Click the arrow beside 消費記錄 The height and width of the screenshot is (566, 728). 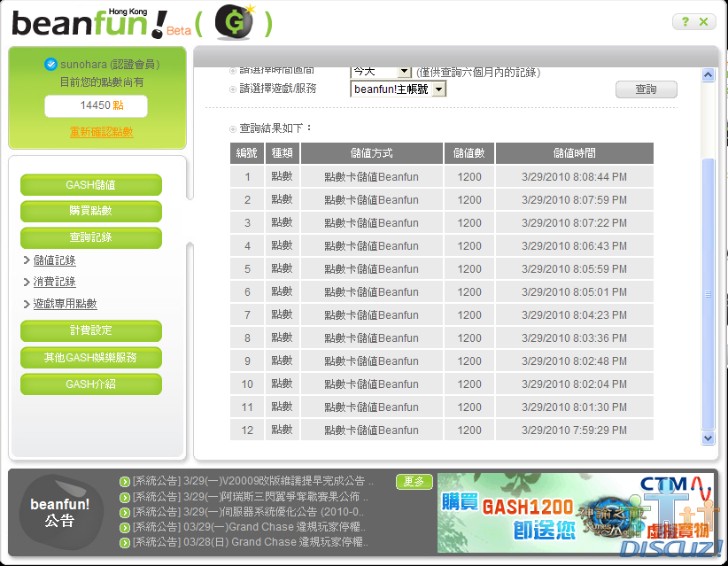[27, 282]
